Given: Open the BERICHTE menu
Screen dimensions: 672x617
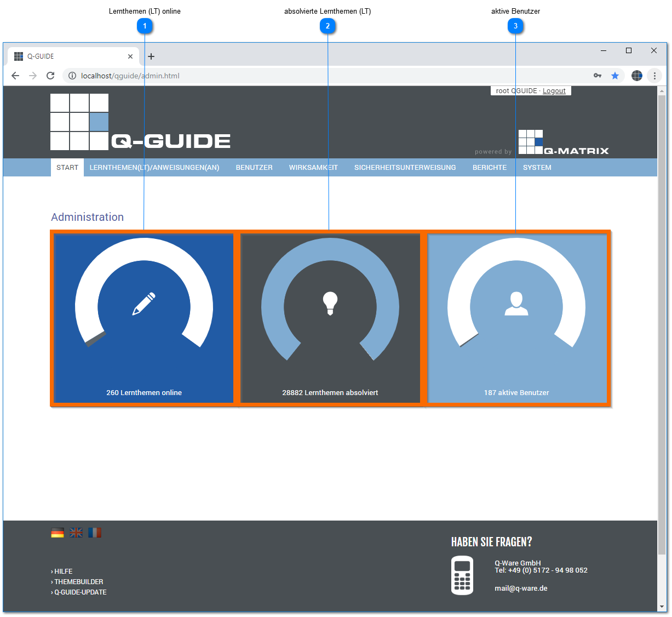Looking at the screenshot, I should pos(490,168).
